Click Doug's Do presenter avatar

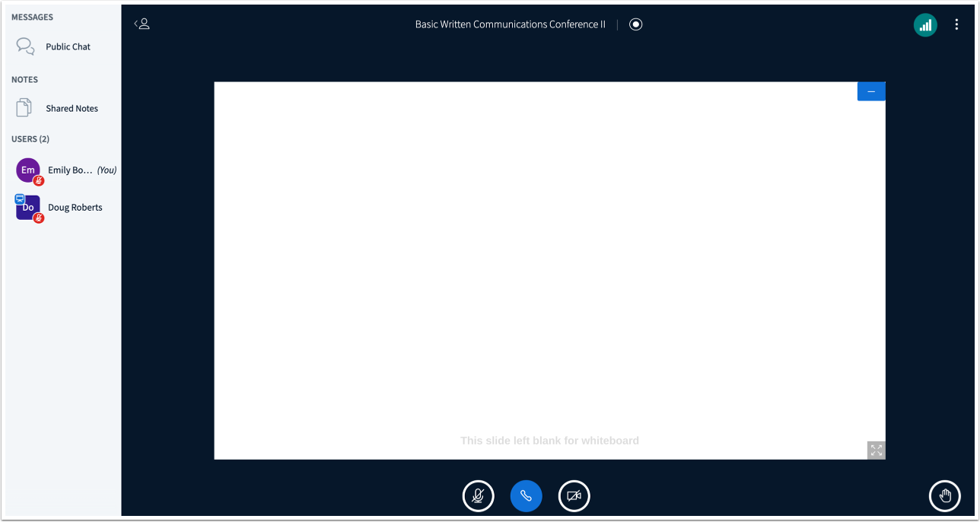point(28,208)
